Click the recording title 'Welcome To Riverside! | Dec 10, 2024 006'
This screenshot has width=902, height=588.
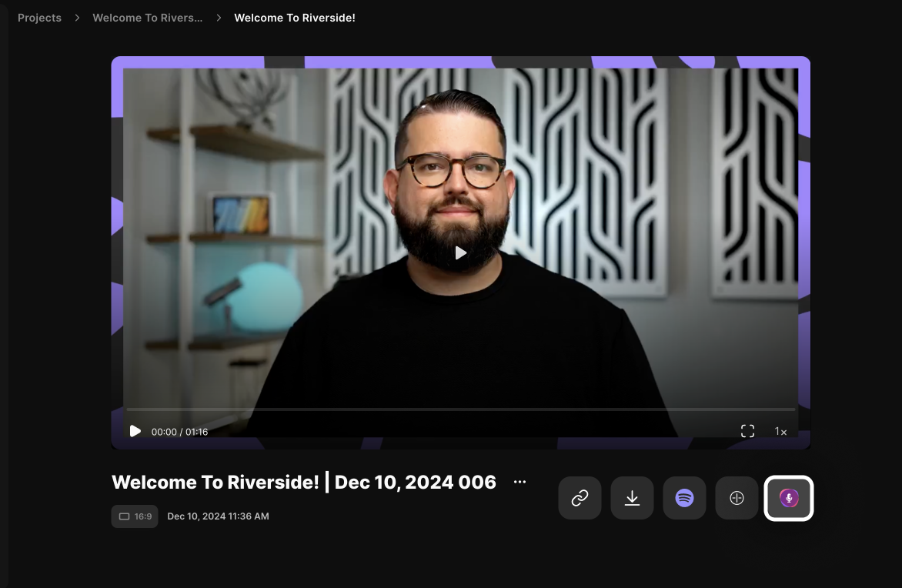point(304,482)
